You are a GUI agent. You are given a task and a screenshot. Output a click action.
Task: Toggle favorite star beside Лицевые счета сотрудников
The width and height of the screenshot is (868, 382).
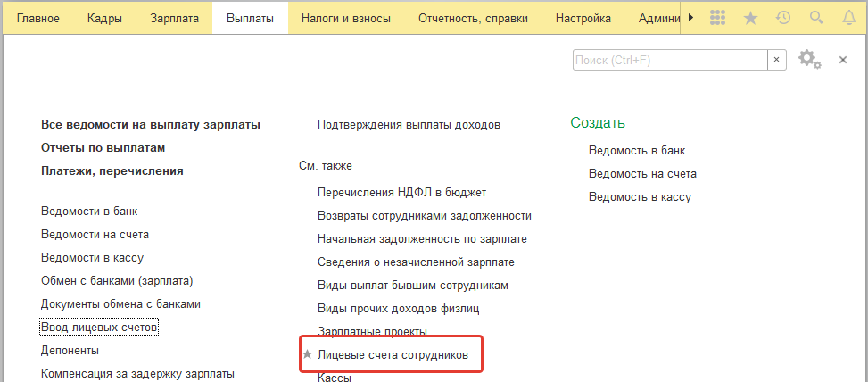(x=307, y=354)
